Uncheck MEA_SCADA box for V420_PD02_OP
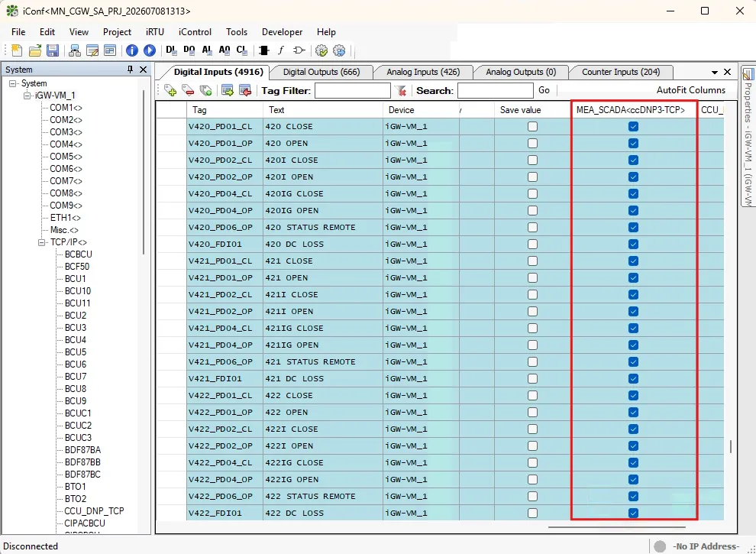The width and height of the screenshot is (756, 554). point(634,177)
